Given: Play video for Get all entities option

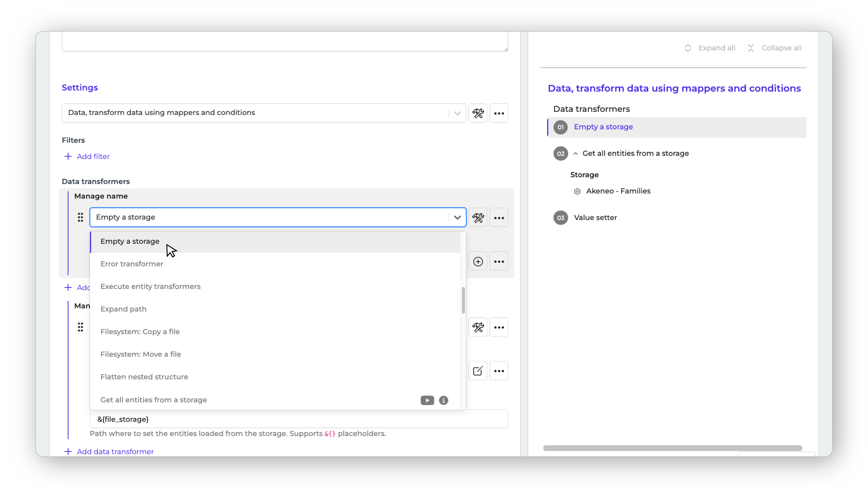Looking at the screenshot, I should pos(427,400).
